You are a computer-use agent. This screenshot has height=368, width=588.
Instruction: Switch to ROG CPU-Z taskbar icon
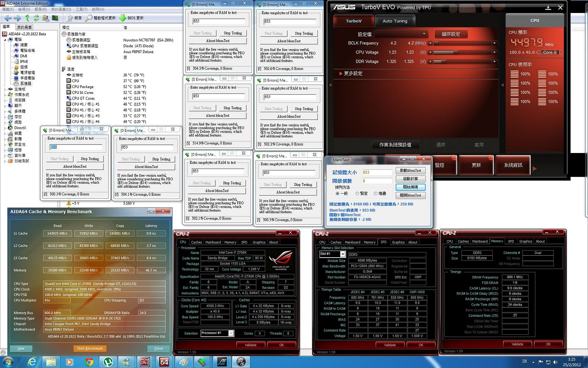coord(145,362)
